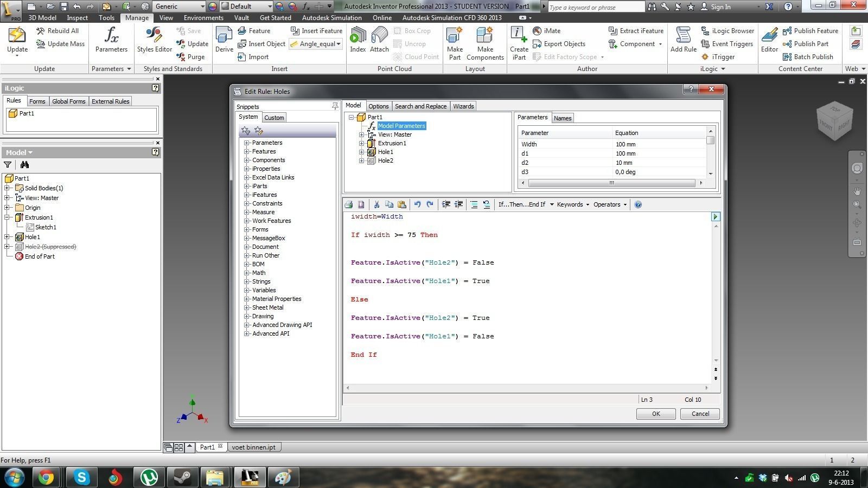Click the Cut icon in rule toolbar

click(376, 204)
